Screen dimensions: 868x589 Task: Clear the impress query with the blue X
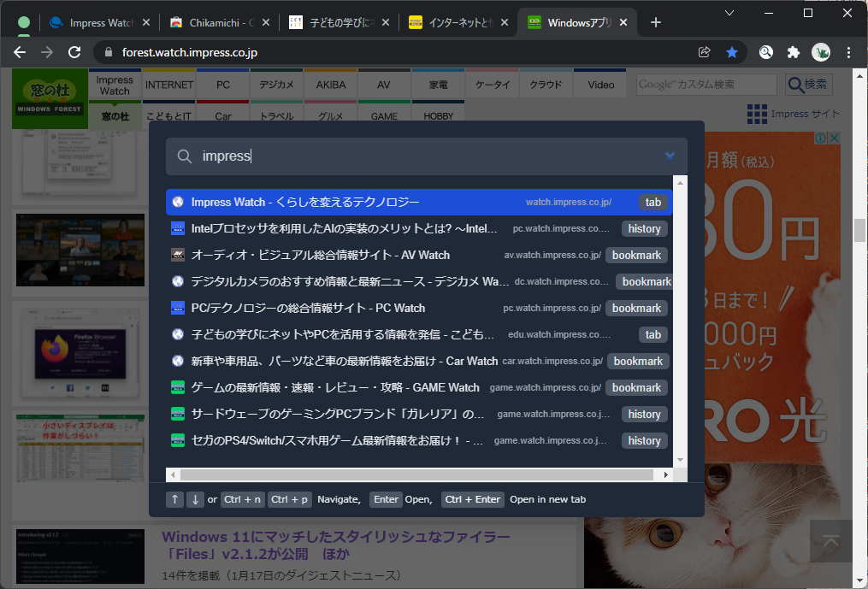670,156
